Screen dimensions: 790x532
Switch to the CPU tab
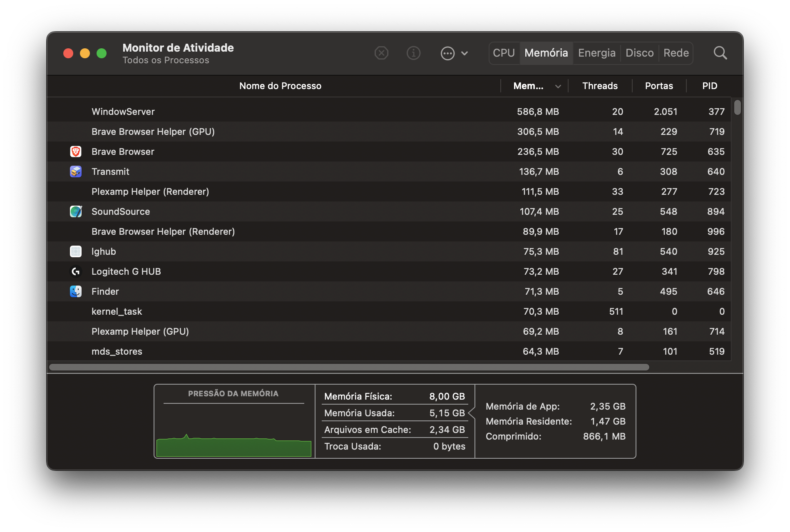pos(504,53)
